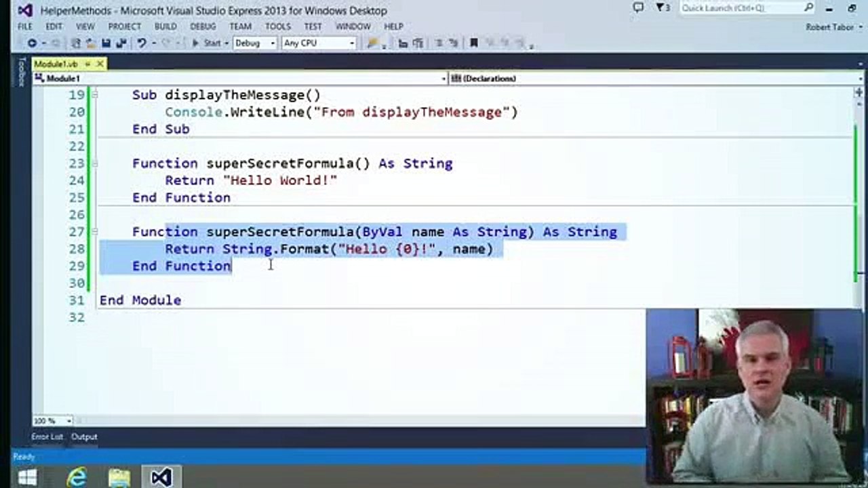
Task: Click the New Project toolbar icon
Action: [76, 43]
